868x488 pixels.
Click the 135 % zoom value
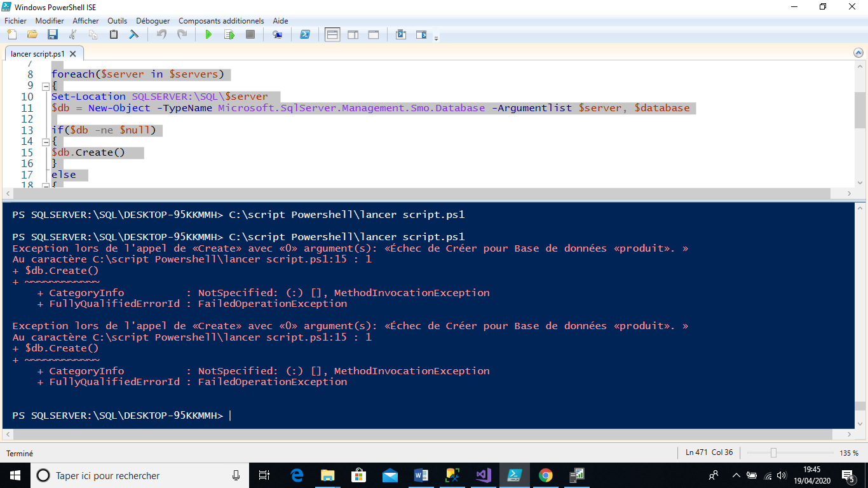pyautogui.click(x=849, y=453)
